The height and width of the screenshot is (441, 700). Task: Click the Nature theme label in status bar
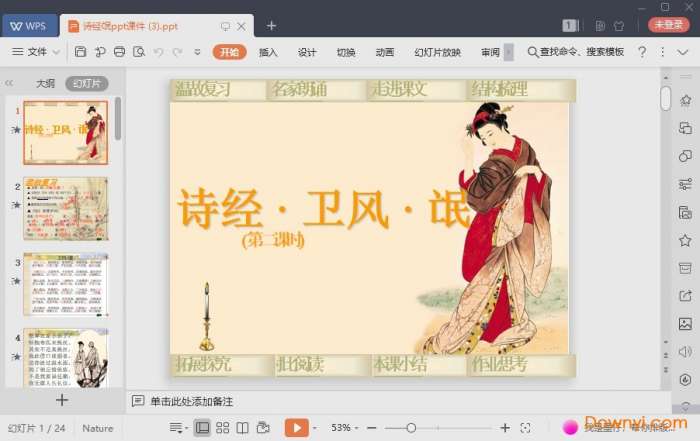pyautogui.click(x=97, y=428)
